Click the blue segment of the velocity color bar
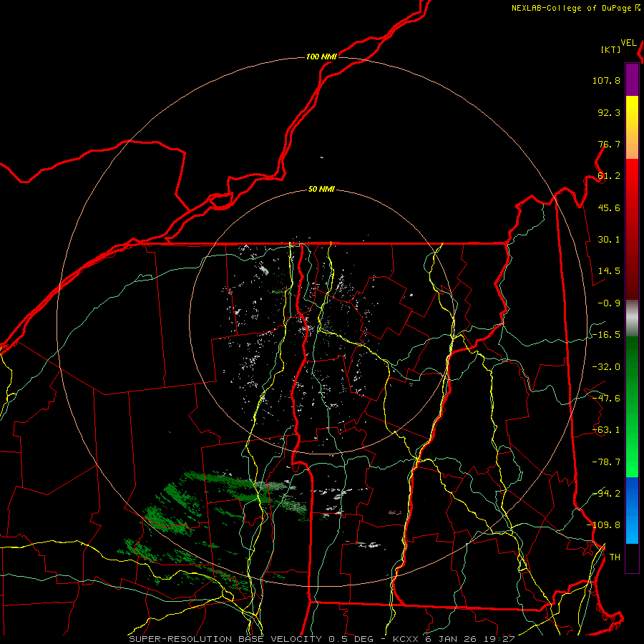Image resolution: width=644 pixels, height=644 pixels. (x=632, y=510)
